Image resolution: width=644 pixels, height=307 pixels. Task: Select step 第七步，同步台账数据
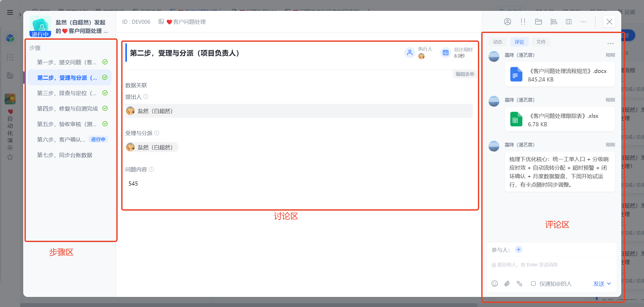tap(70, 155)
